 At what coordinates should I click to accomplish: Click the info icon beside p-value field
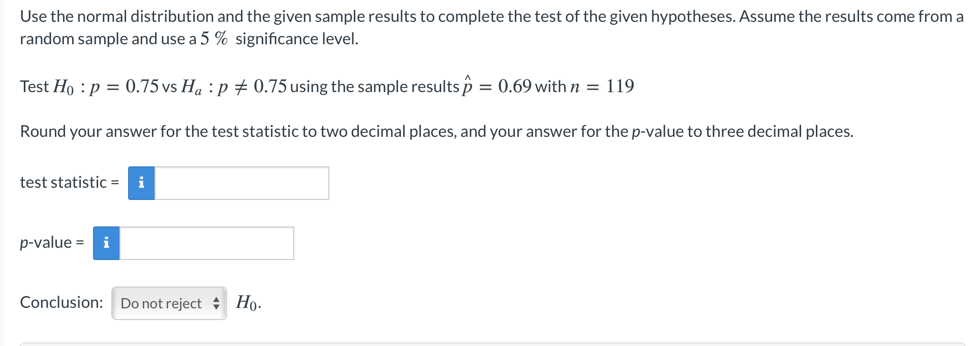click(106, 243)
